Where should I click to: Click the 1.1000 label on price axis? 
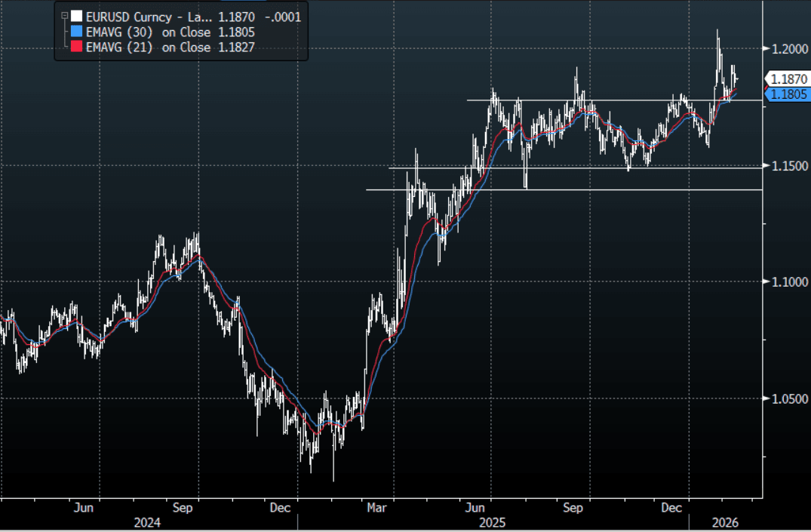[x=788, y=282]
